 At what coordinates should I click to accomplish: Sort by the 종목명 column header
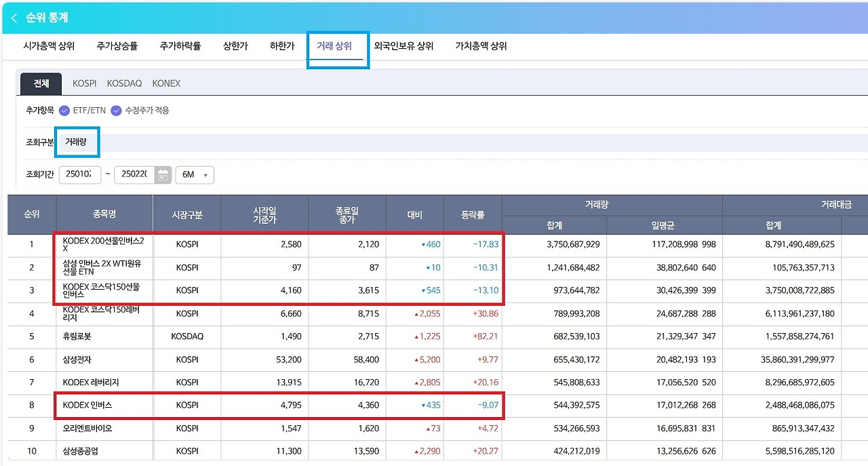click(104, 214)
